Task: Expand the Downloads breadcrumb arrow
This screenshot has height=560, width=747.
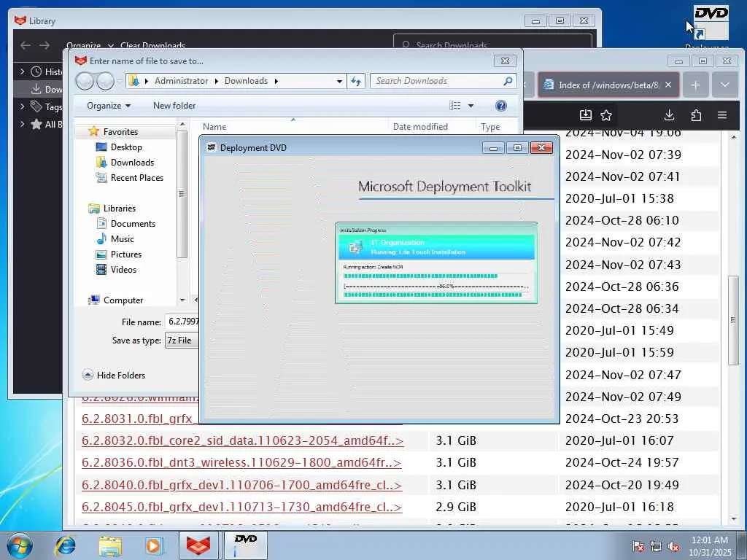Action: [276, 82]
